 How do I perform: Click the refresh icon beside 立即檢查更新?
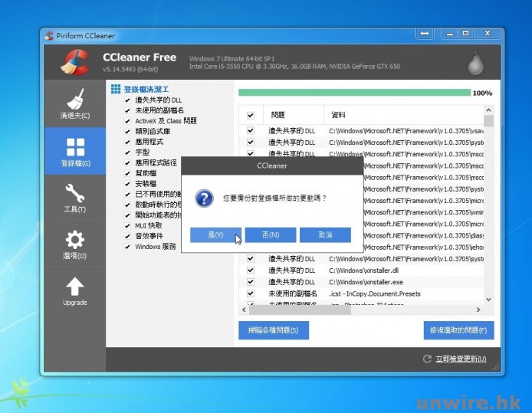[427, 359]
